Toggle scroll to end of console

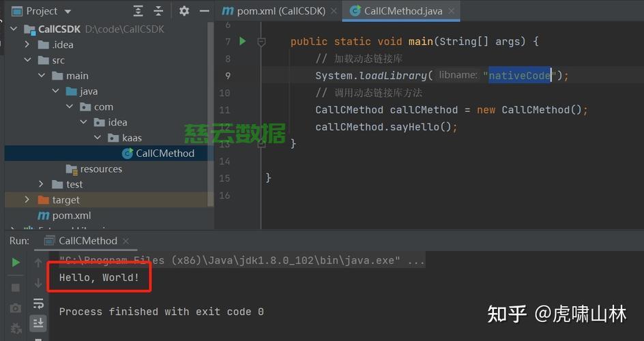pyautogui.click(x=38, y=323)
